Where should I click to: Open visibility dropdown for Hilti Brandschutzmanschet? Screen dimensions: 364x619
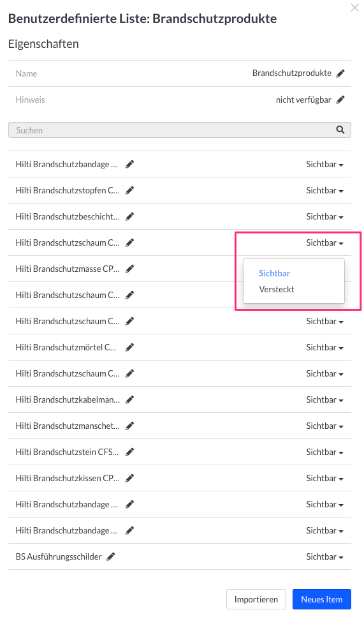pyautogui.click(x=324, y=426)
